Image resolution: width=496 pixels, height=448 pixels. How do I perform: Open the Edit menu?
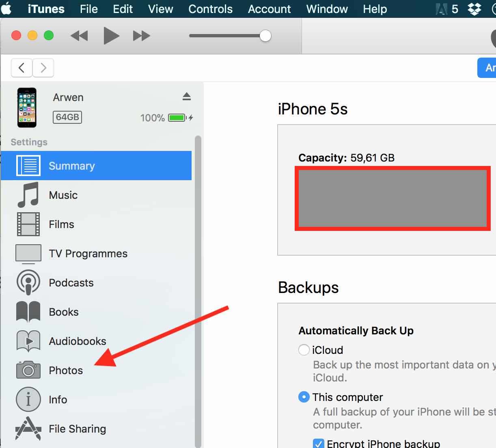pyautogui.click(x=123, y=9)
